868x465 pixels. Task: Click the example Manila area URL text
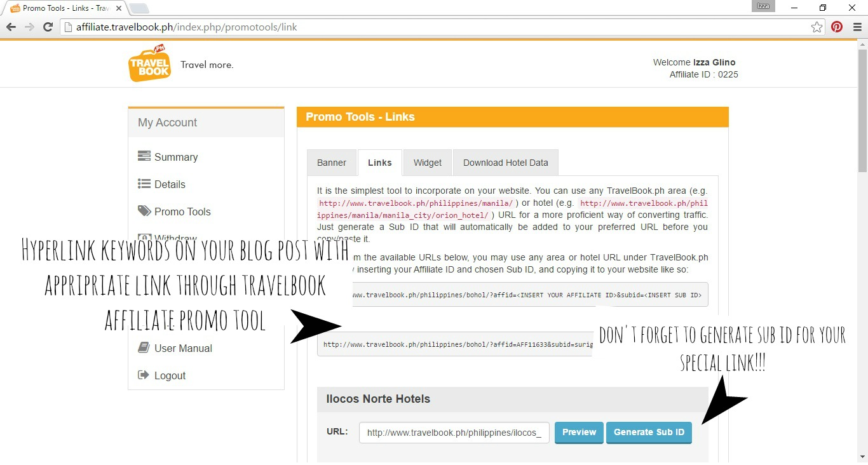click(x=416, y=203)
